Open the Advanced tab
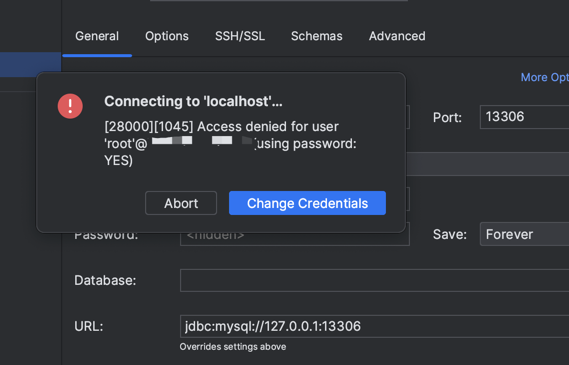 coord(397,36)
